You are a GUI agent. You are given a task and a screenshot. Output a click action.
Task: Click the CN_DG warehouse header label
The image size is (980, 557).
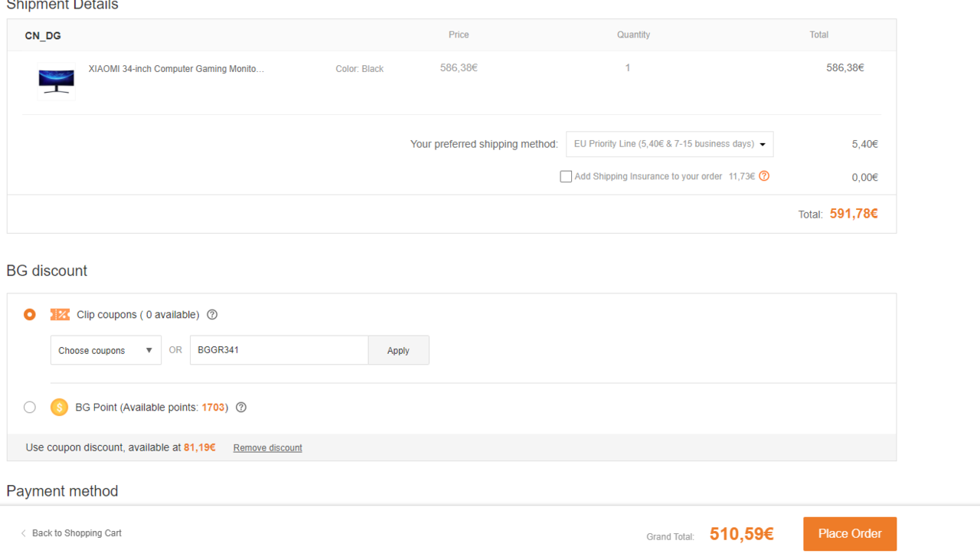[43, 36]
